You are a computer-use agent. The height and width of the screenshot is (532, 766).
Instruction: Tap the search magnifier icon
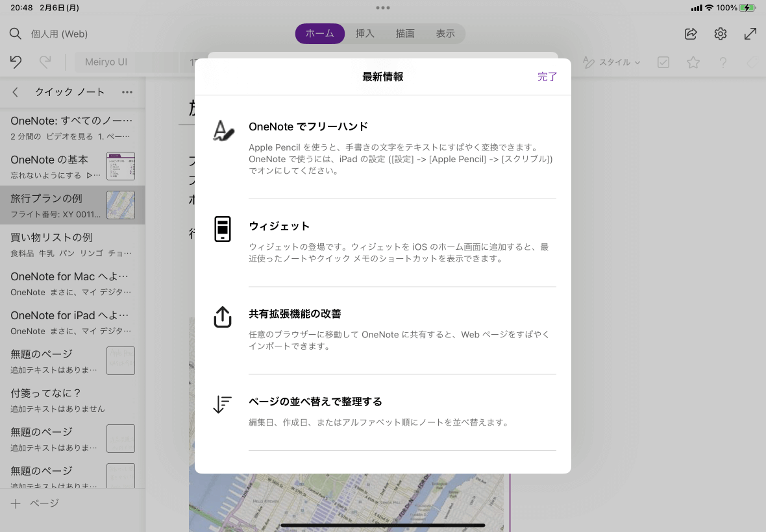15,34
